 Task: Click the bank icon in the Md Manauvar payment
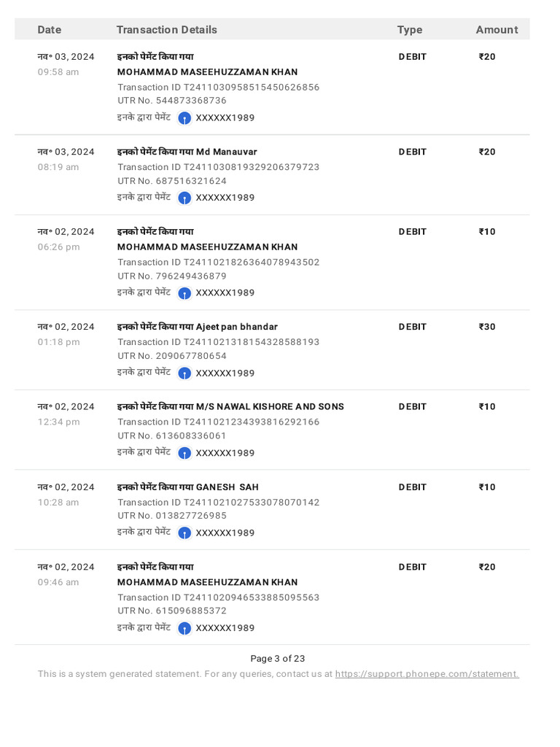184,198
